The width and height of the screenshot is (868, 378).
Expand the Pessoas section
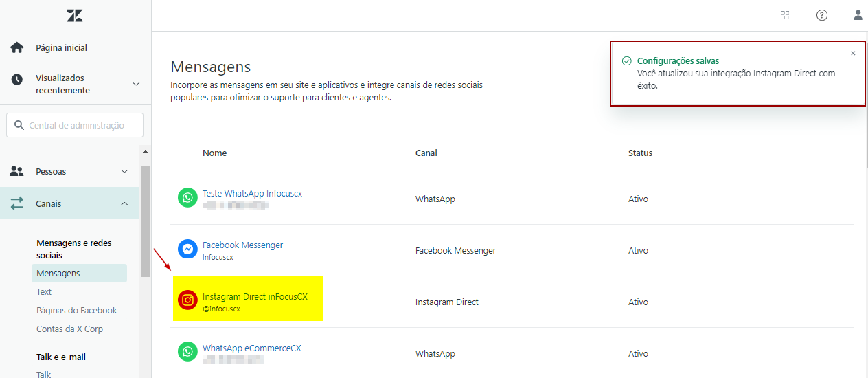(124, 171)
